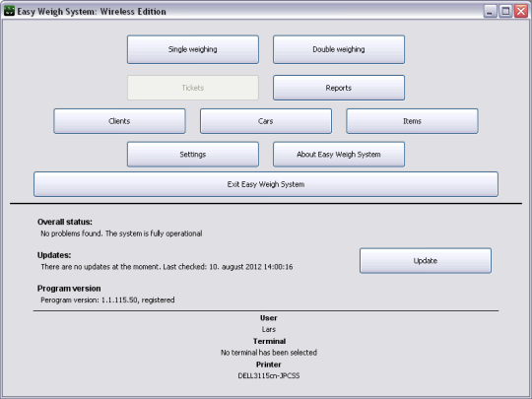532x399 pixels.
Task: Open the Cars list
Action: click(x=266, y=121)
